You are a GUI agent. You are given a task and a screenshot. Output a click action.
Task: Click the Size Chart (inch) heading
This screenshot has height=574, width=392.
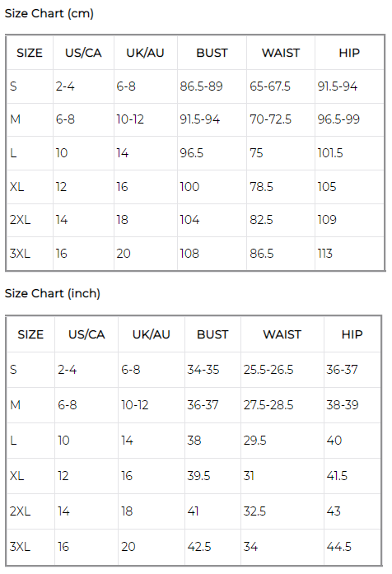(53, 294)
